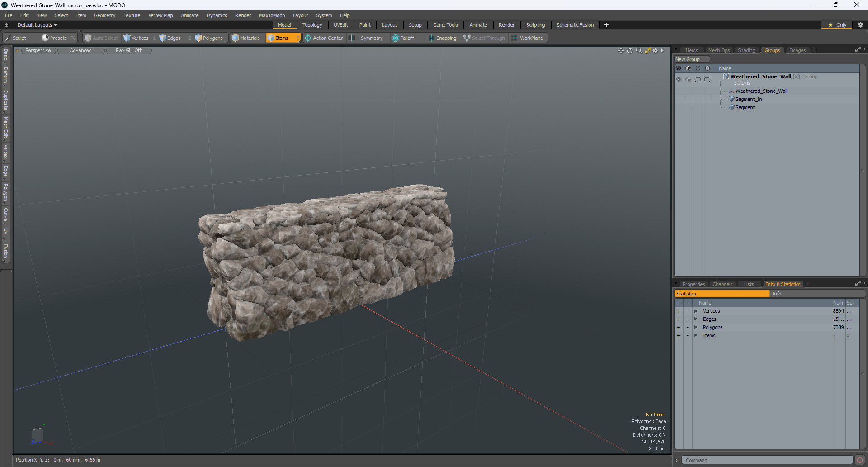The image size is (868, 467).
Task: Open the Action Center options
Action: [324, 38]
